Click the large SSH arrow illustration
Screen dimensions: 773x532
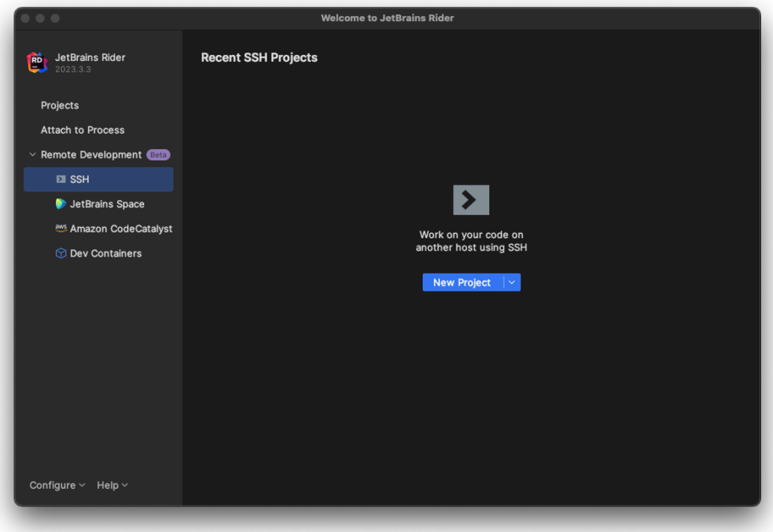point(471,199)
